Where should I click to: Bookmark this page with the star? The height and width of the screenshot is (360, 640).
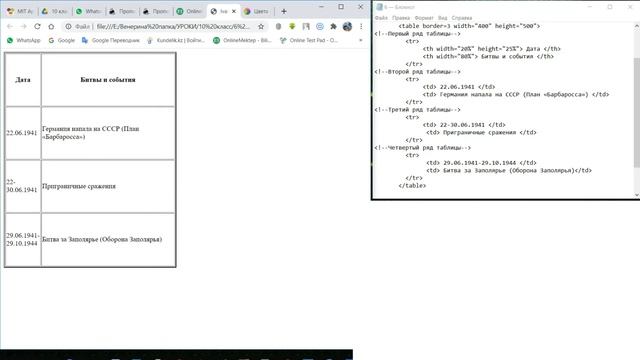(261, 27)
